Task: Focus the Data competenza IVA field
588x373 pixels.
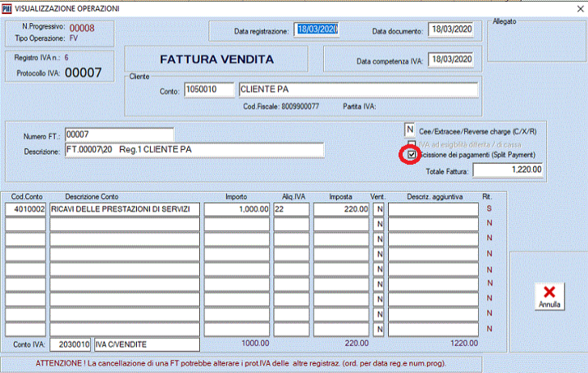Action: pyautogui.click(x=450, y=60)
